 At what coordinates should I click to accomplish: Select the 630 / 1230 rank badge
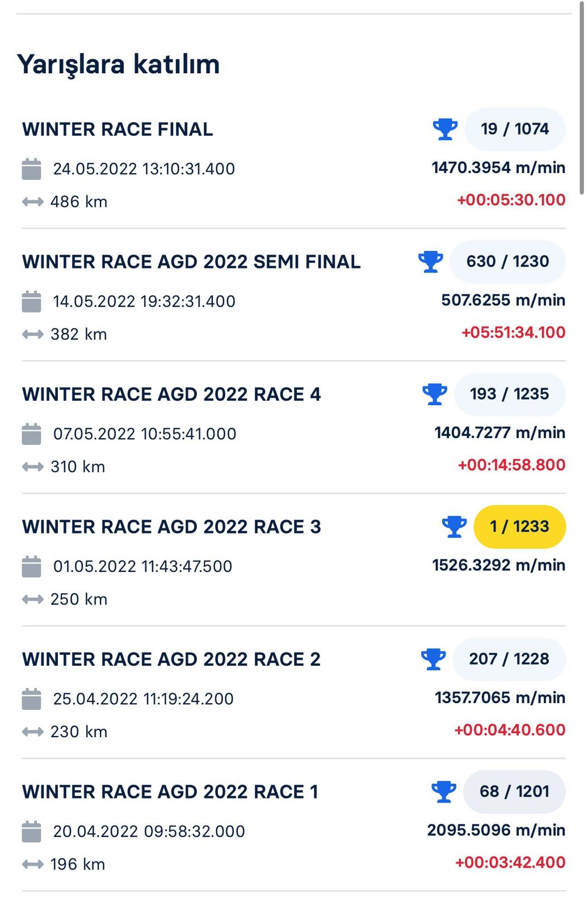(507, 262)
